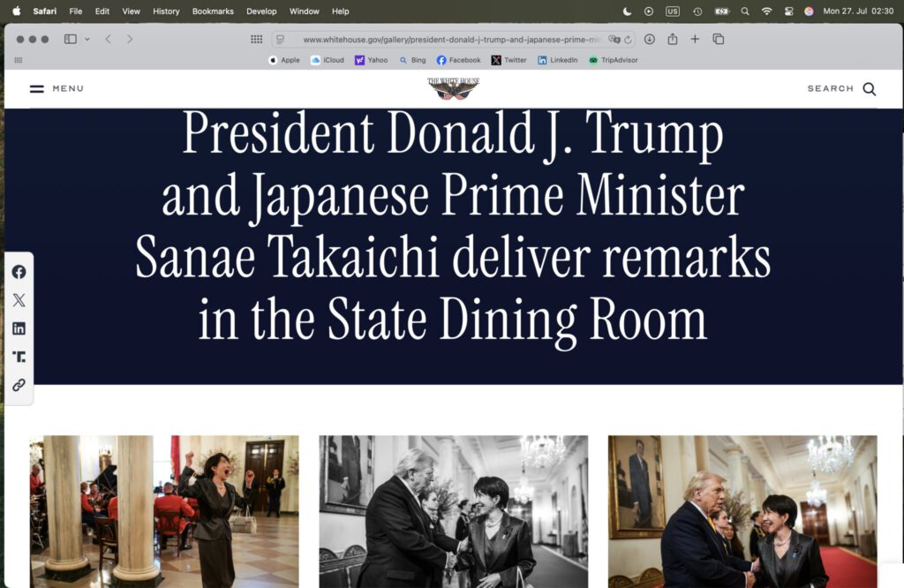Focus the whitehouse.gov address bar
Screen dimensions: 904x588
451,39
